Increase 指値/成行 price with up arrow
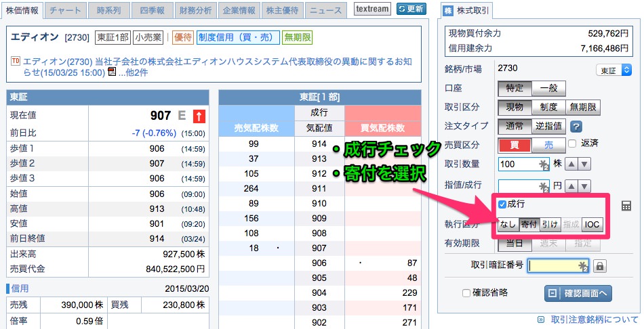Viewport: 644px width, 329px height. [571, 187]
